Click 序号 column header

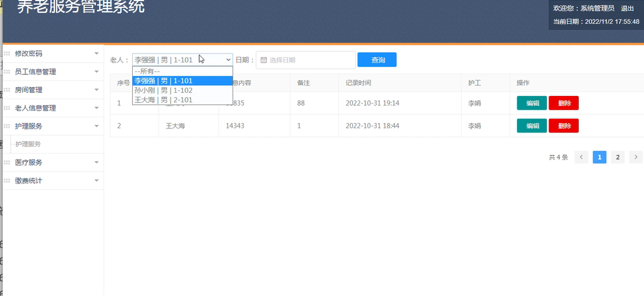tap(124, 83)
